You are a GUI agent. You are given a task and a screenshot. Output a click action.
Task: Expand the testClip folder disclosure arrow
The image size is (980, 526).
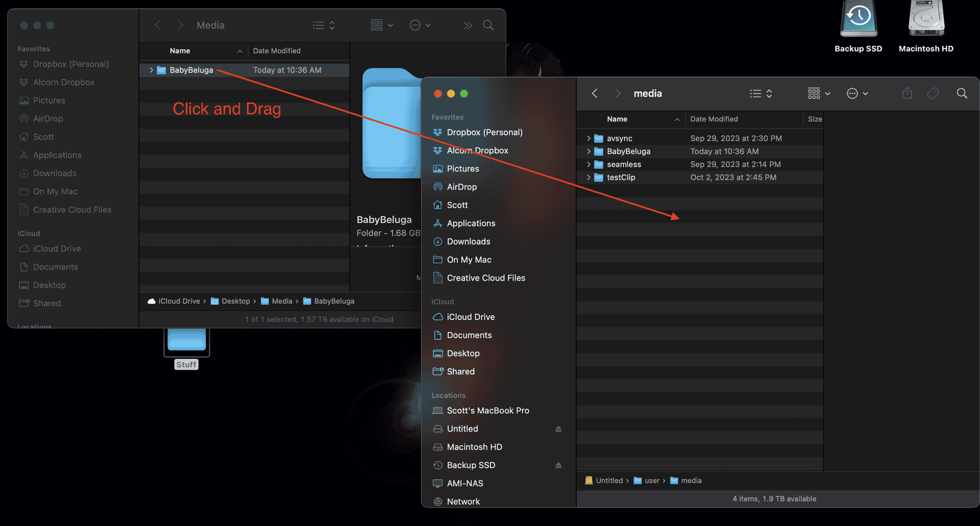pos(589,178)
